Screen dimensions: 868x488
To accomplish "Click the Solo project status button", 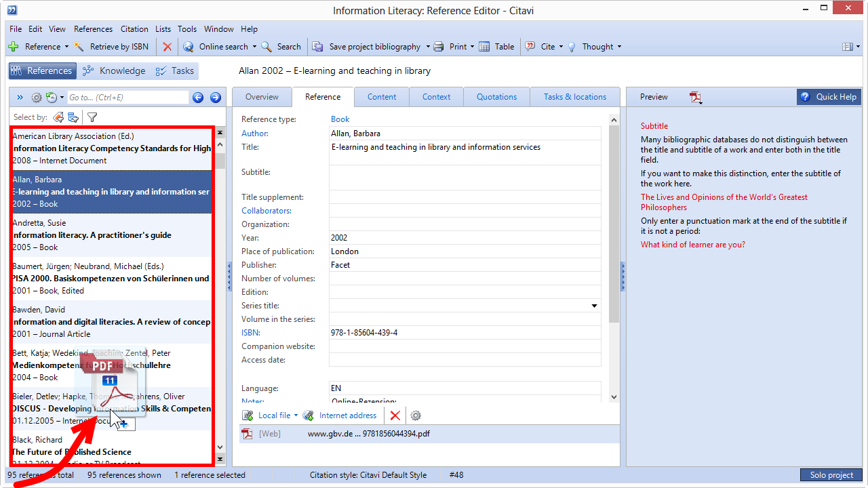I will 831,475.
